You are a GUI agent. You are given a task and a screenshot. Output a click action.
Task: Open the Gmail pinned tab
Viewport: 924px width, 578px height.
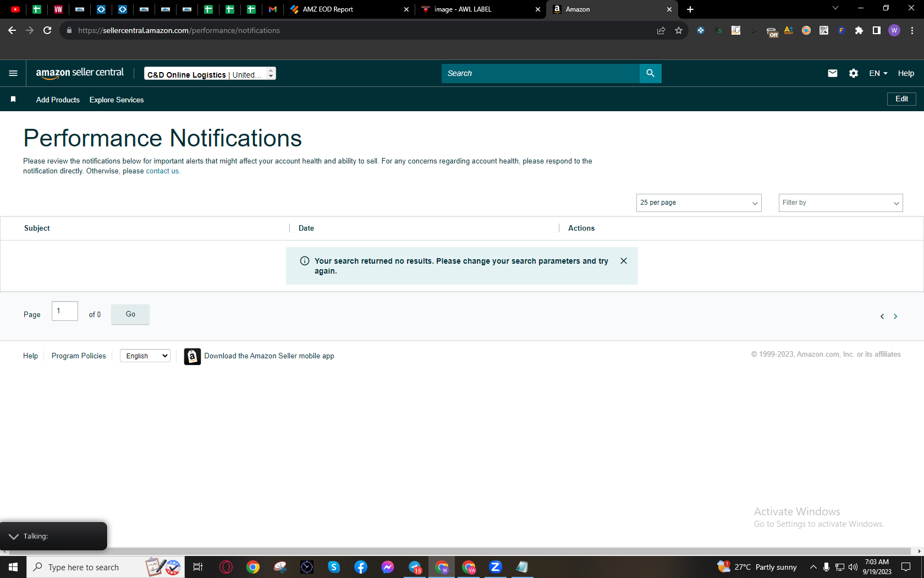[x=273, y=9]
